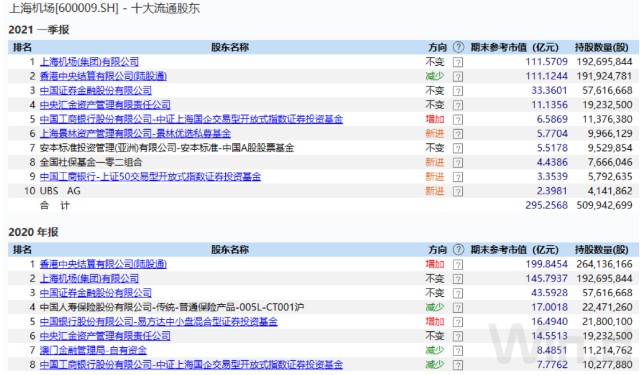This screenshot has width=640, height=375.
Task: Click 增加 direction on 6.5869 row
Action: click(435, 119)
